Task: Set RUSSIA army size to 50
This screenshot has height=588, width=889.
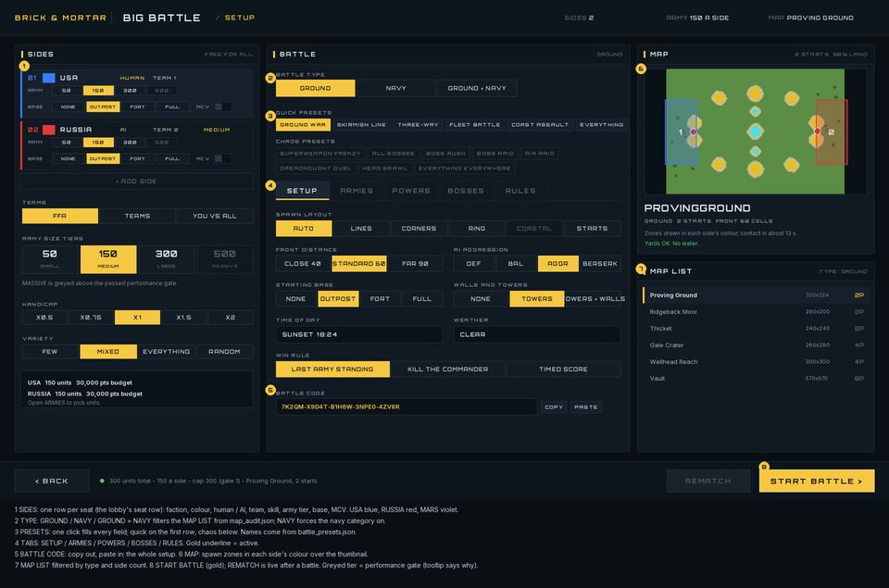Action: click(x=67, y=143)
